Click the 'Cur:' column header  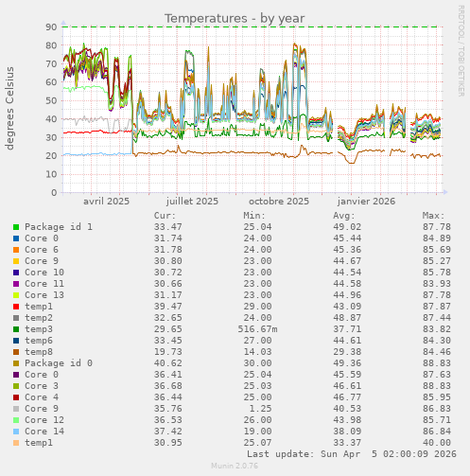click(x=165, y=216)
